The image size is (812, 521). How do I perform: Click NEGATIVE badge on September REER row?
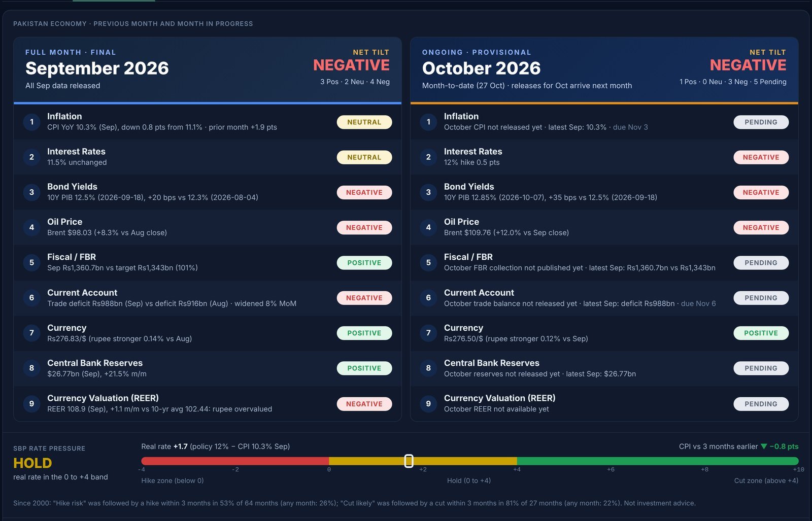364,404
